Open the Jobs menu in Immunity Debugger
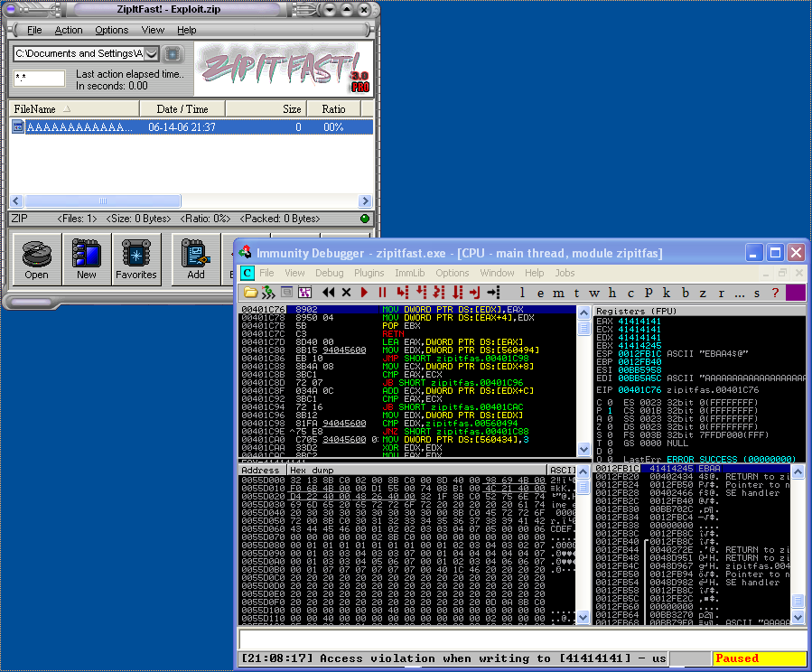This screenshot has width=812, height=672. (x=565, y=273)
